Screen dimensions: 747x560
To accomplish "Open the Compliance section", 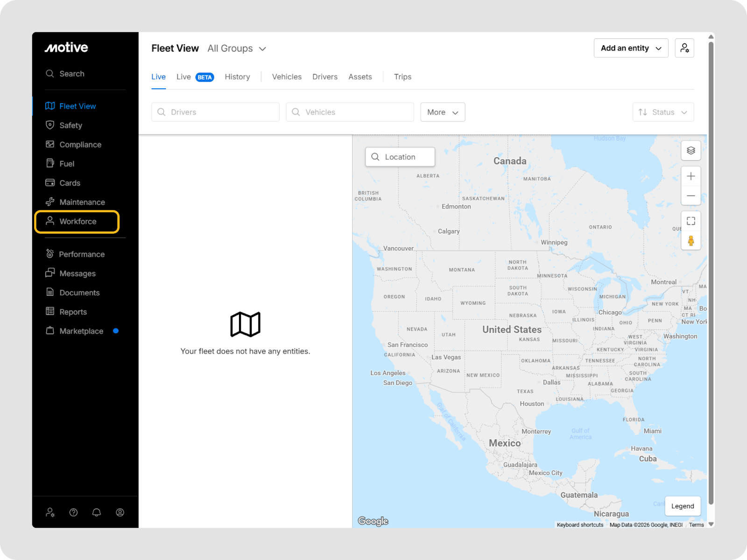I will point(74,144).
